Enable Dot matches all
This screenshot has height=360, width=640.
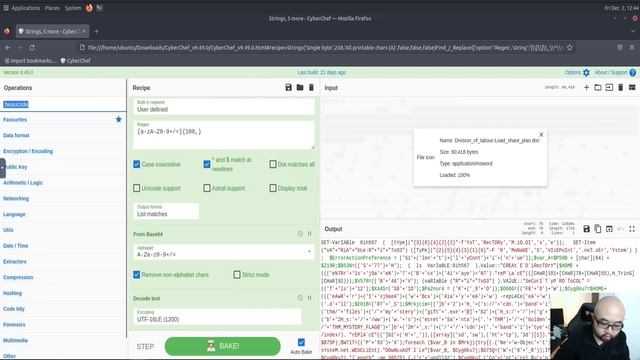point(273,164)
